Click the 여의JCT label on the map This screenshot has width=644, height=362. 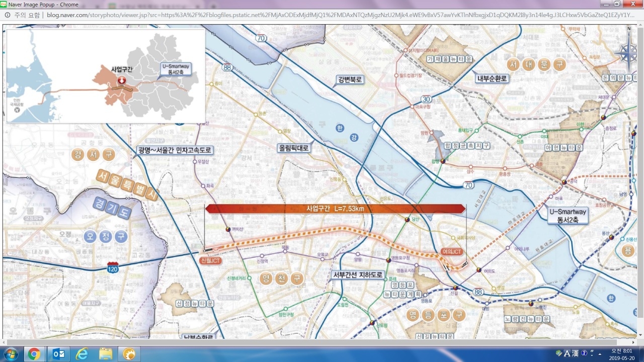pyautogui.click(x=451, y=251)
